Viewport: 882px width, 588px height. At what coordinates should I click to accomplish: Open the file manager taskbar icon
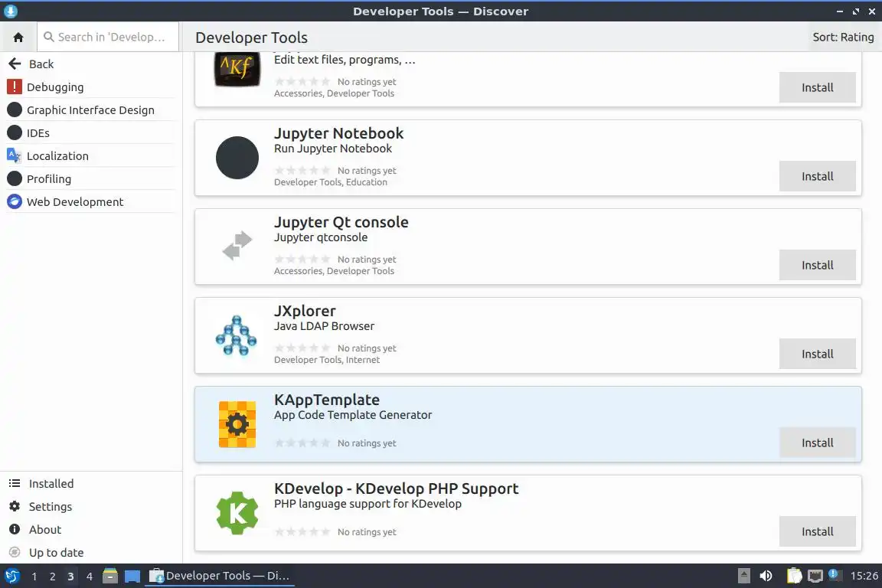click(110, 576)
